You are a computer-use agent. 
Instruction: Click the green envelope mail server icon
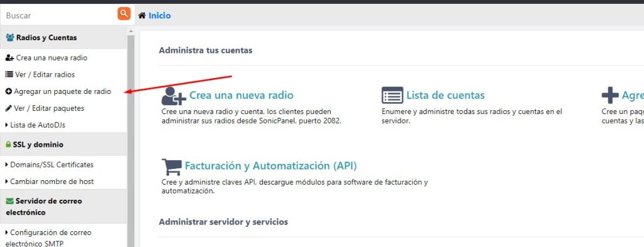(9, 201)
